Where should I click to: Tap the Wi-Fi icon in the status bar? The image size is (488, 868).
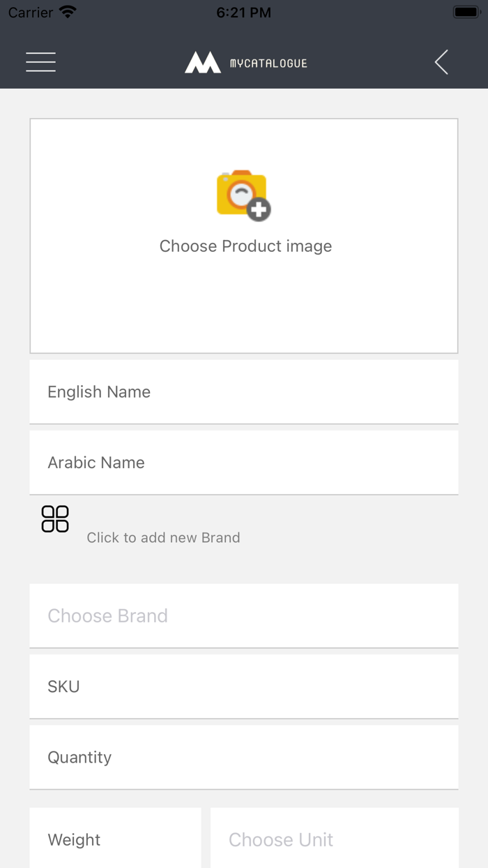click(66, 11)
